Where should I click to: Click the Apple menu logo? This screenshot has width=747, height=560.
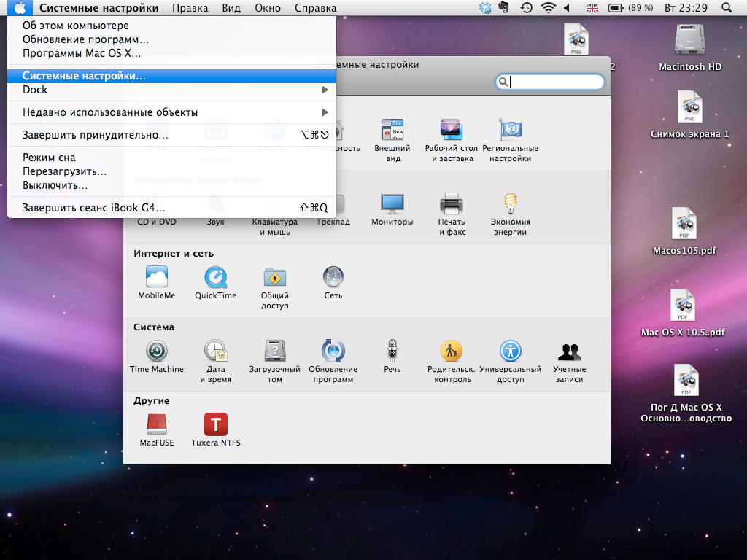click(20, 8)
